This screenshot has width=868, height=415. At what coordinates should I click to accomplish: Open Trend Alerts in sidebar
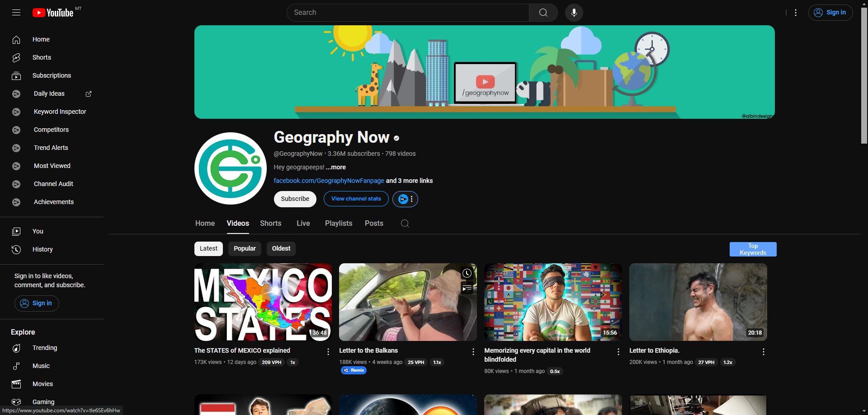point(52,148)
